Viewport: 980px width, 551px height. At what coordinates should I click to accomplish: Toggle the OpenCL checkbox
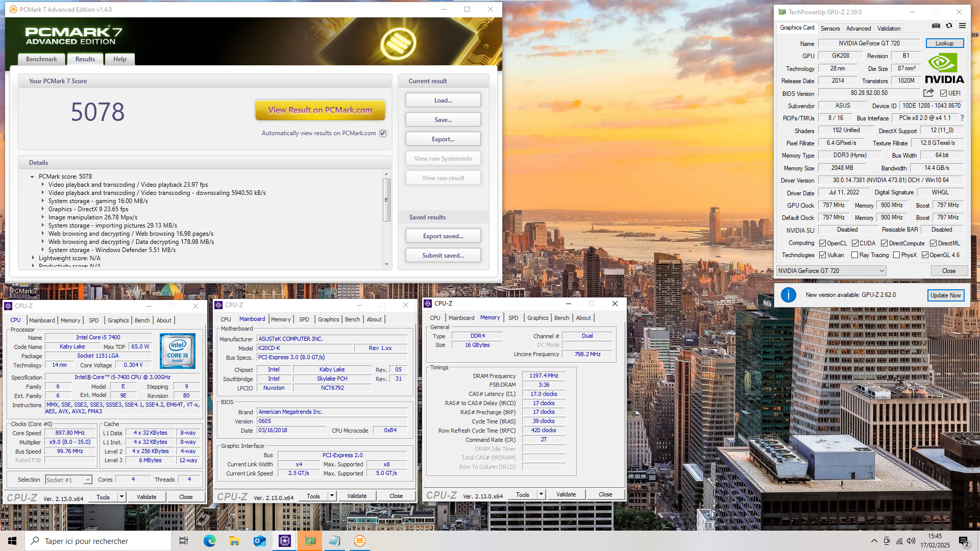(822, 243)
